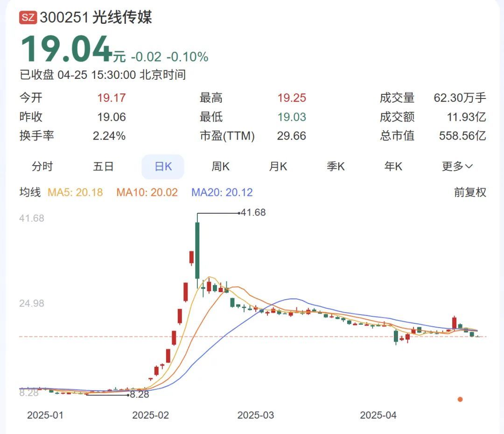Click the orange event dot under April candles
Image resolution: width=504 pixels, height=434 pixels.
tap(460, 399)
